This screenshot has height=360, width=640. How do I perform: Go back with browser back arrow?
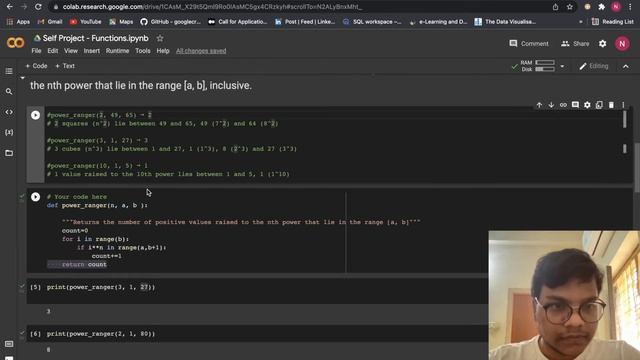(9, 7)
